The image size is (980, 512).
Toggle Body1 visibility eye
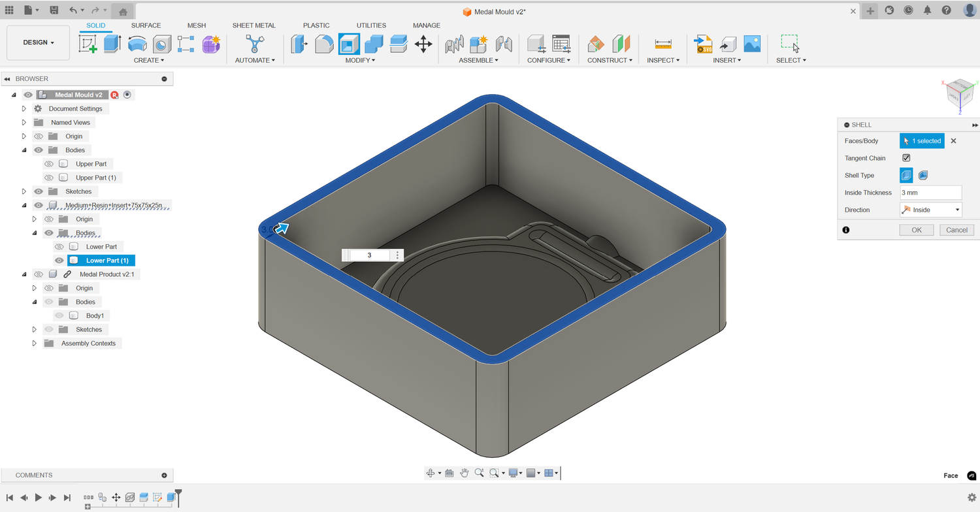pos(59,315)
